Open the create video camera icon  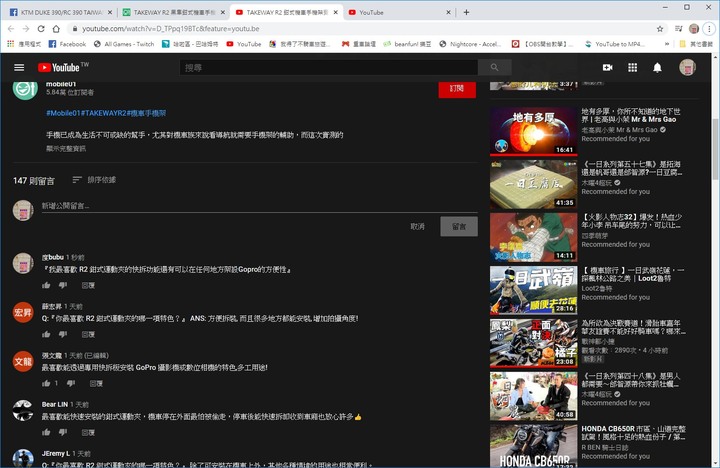tap(608, 68)
